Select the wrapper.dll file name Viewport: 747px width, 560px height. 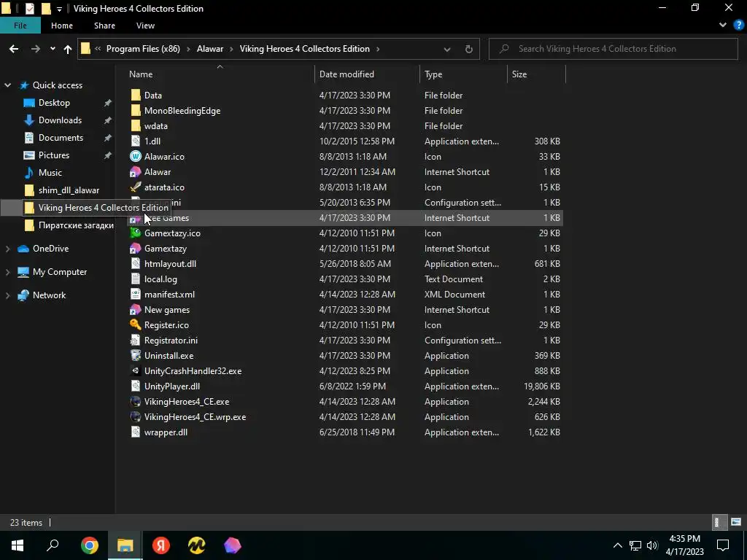pyautogui.click(x=166, y=432)
